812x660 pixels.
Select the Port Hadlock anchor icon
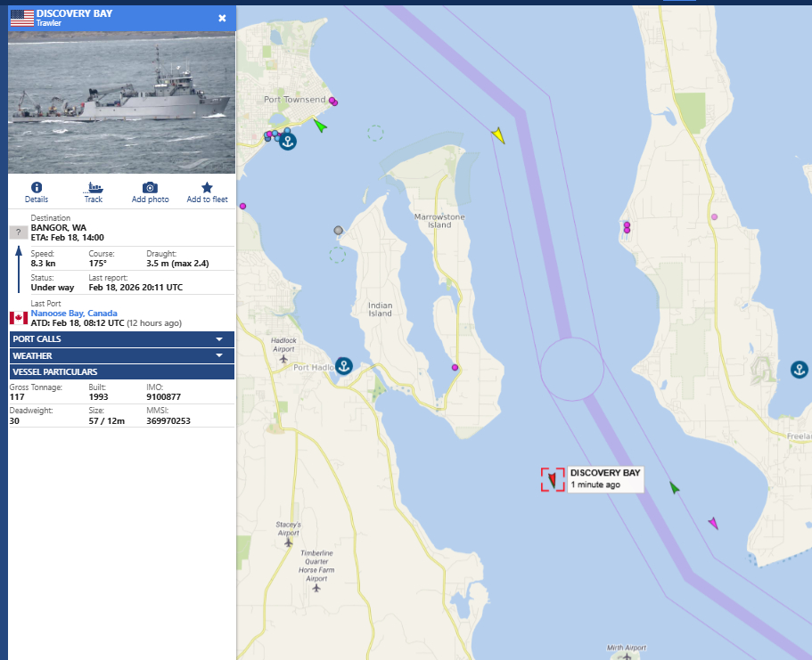(x=343, y=365)
